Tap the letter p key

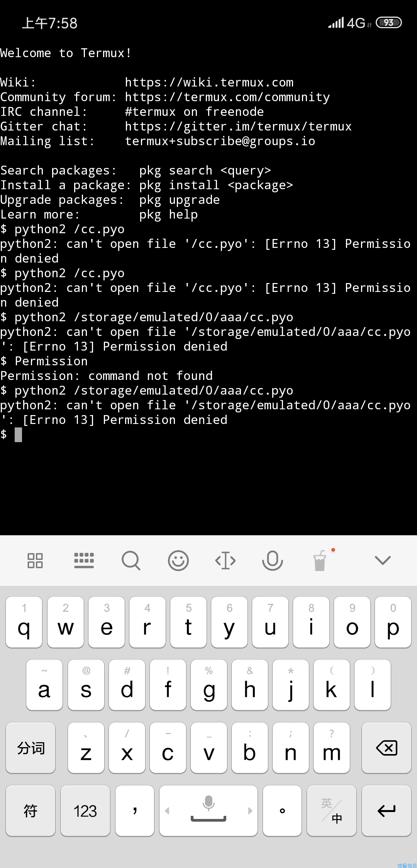(393, 622)
